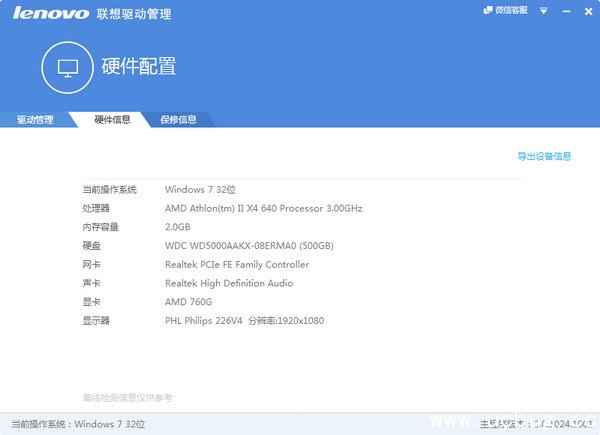Select the 硬件信息 tab

click(x=112, y=120)
